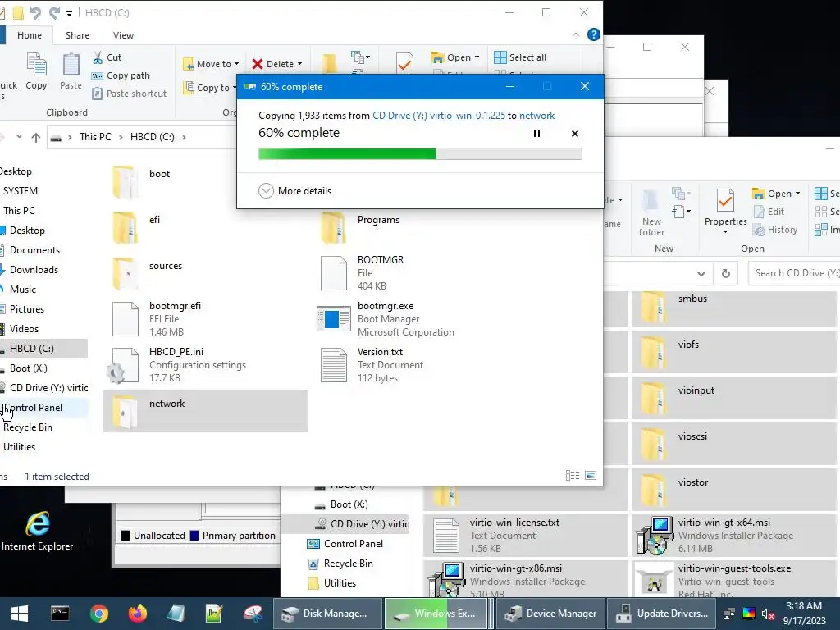Click the CD Drive (Y:) virtio-win-0.1.225 link
The image size is (840, 630).
pos(439,116)
